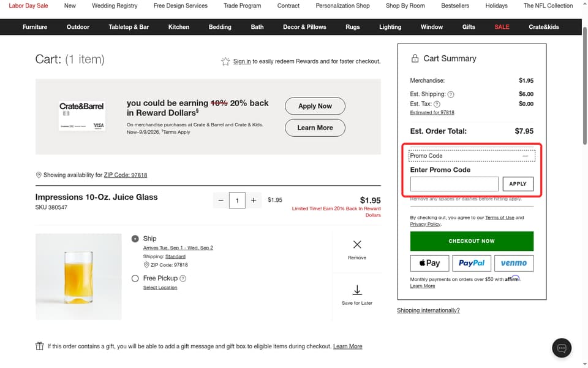Click the lock icon beside Cart Summary
Viewport: 588px width, 368px height.
(415, 58)
